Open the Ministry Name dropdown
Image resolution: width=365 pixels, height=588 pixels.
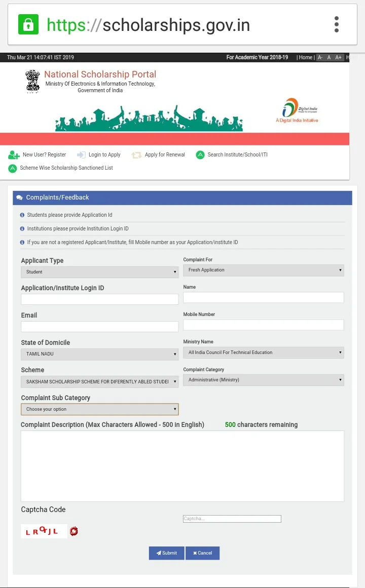263,352
